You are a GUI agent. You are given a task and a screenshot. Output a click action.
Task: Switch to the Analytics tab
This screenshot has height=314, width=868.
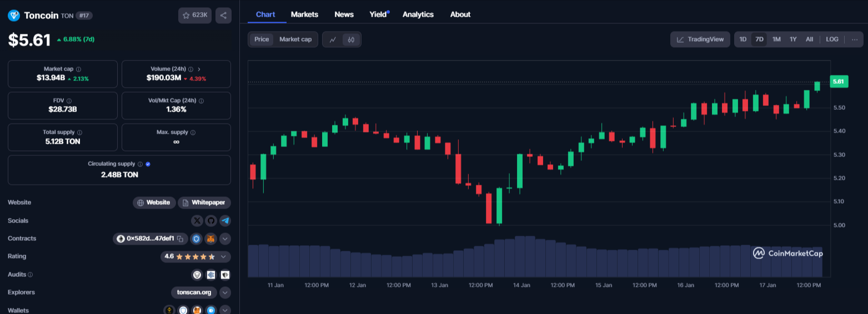pos(418,14)
